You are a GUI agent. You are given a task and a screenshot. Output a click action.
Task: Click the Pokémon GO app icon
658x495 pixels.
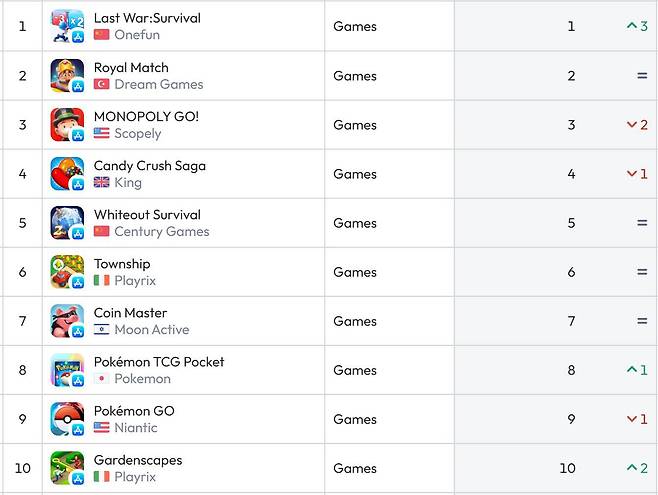67,419
